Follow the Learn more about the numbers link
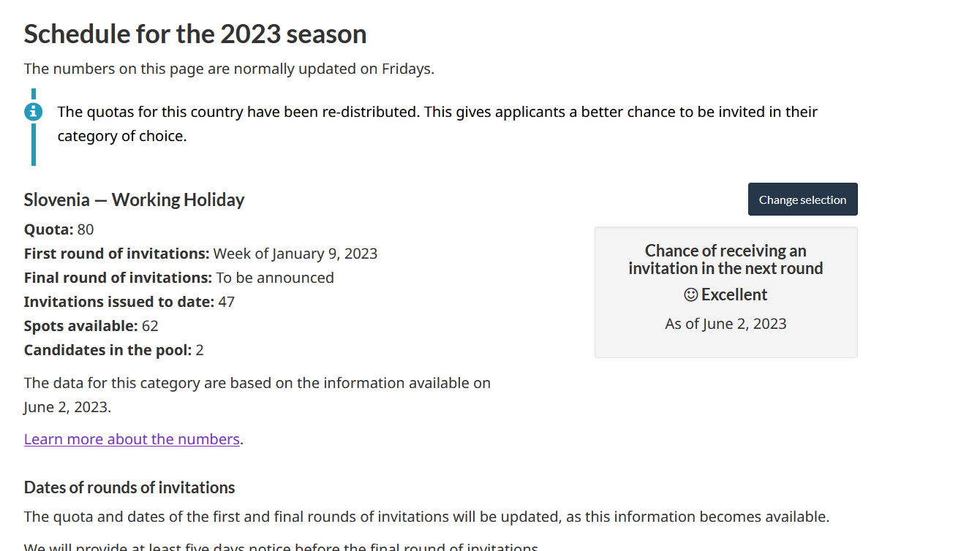 pos(132,439)
